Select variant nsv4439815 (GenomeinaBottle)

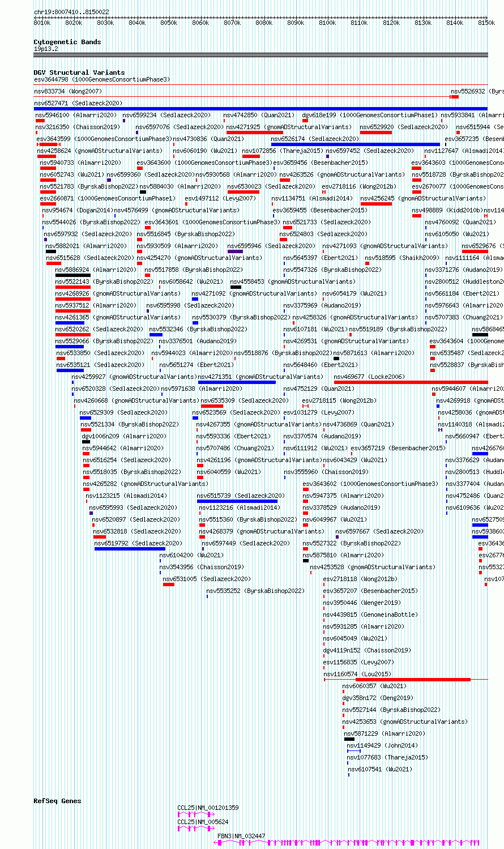click(370, 615)
